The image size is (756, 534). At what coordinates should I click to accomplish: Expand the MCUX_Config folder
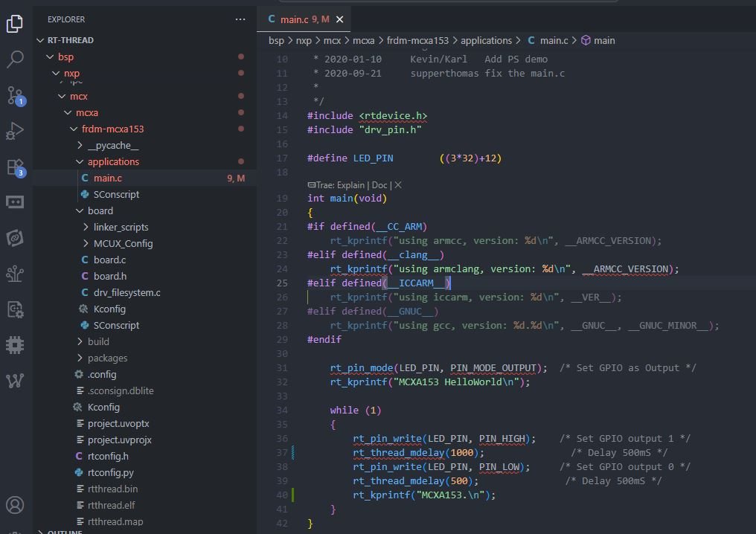pyautogui.click(x=123, y=243)
